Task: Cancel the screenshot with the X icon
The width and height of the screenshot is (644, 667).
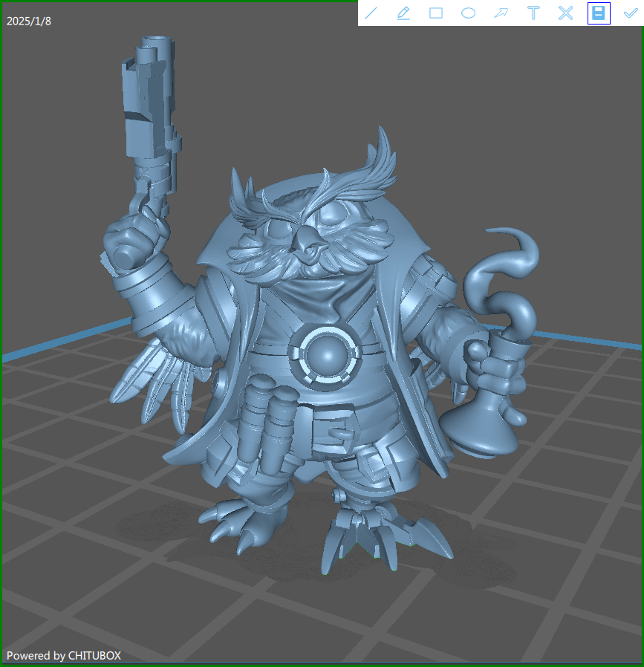Action: tap(565, 13)
